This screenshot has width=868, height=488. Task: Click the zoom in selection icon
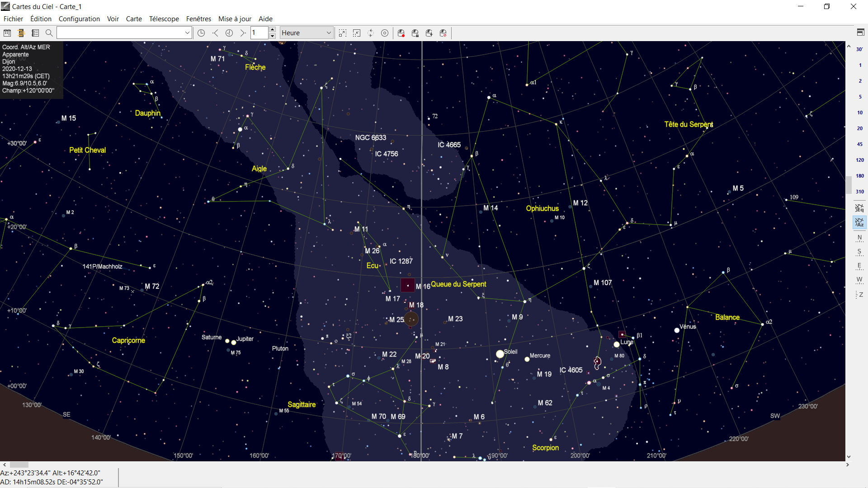point(343,33)
